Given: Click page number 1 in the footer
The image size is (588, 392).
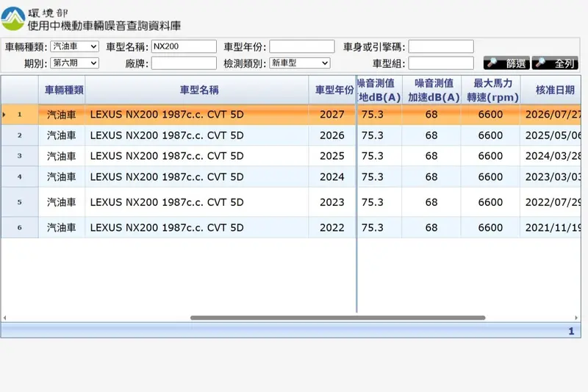Looking at the screenshot, I should 571,331.
